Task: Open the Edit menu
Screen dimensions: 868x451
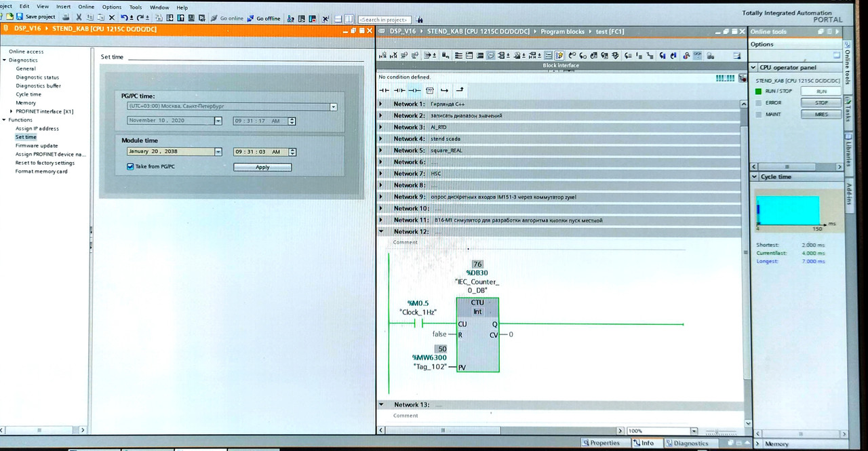Action: (24, 6)
